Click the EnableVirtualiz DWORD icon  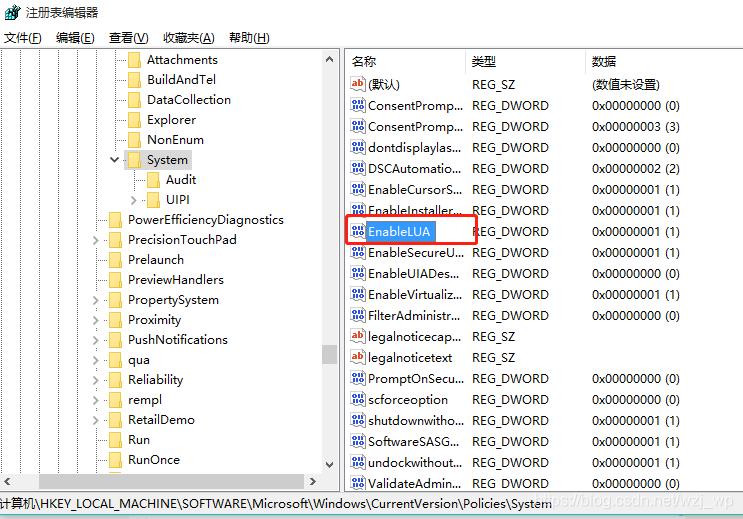(358, 294)
